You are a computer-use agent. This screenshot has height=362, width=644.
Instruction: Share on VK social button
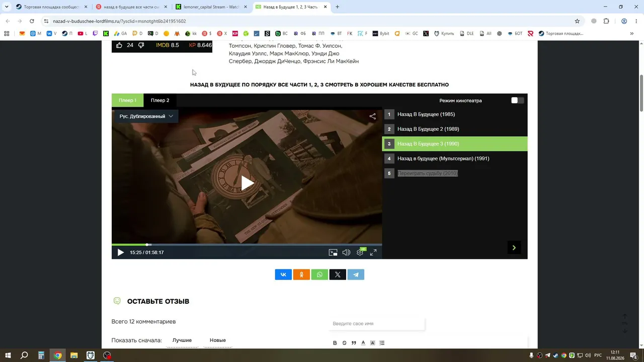coord(283,275)
